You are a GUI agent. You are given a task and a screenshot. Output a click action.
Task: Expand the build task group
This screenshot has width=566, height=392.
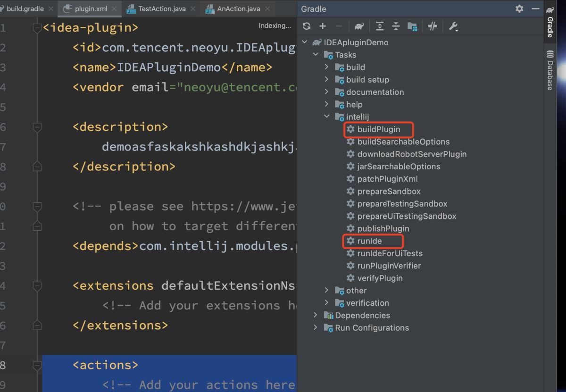pyautogui.click(x=326, y=67)
